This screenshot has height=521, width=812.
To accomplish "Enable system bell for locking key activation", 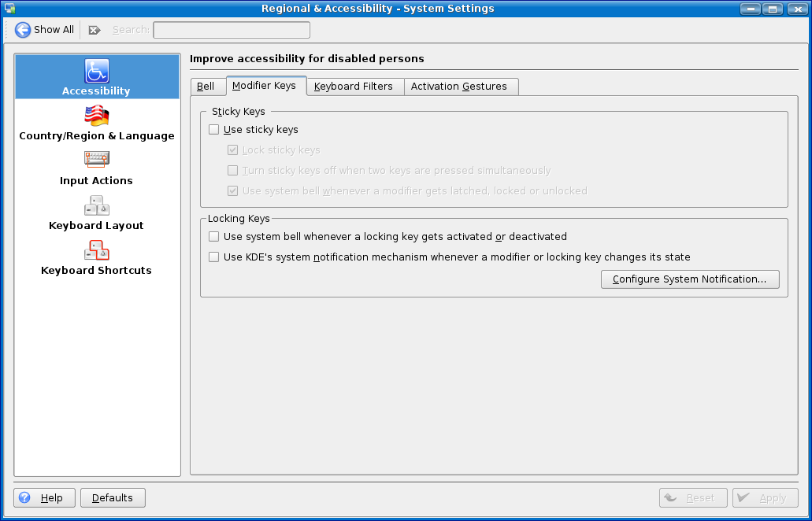I will tap(213, 237).
